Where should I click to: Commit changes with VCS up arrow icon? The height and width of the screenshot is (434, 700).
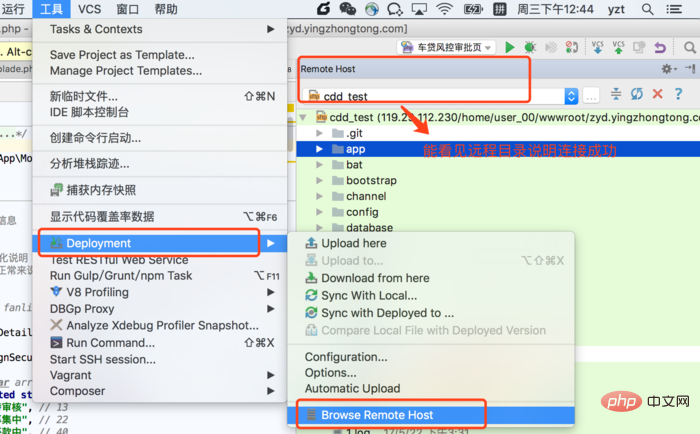click(618, 47)
